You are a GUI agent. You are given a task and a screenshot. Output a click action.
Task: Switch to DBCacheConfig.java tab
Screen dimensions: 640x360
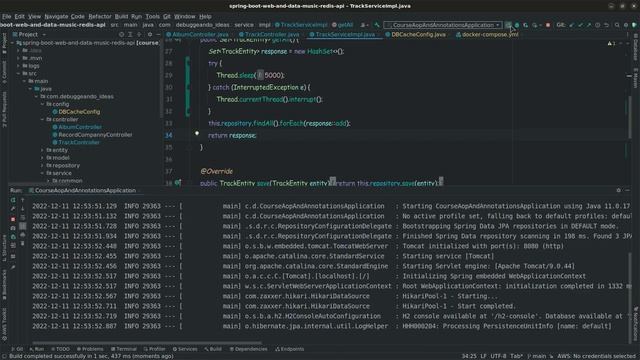coord(416,35)
